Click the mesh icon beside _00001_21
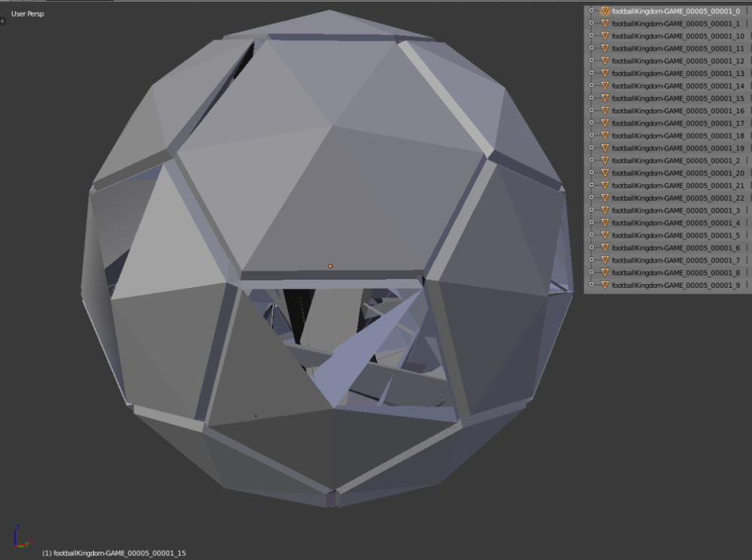The image size is (752, 560). (605, 186)
